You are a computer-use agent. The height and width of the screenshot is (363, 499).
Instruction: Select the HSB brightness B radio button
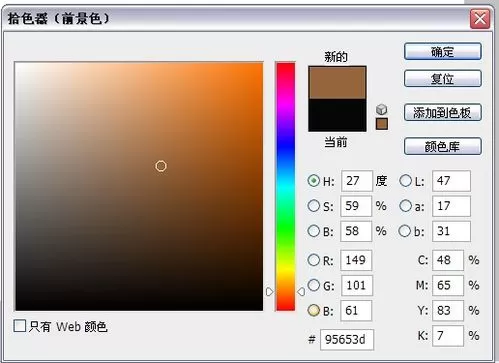tap(314, 231)
